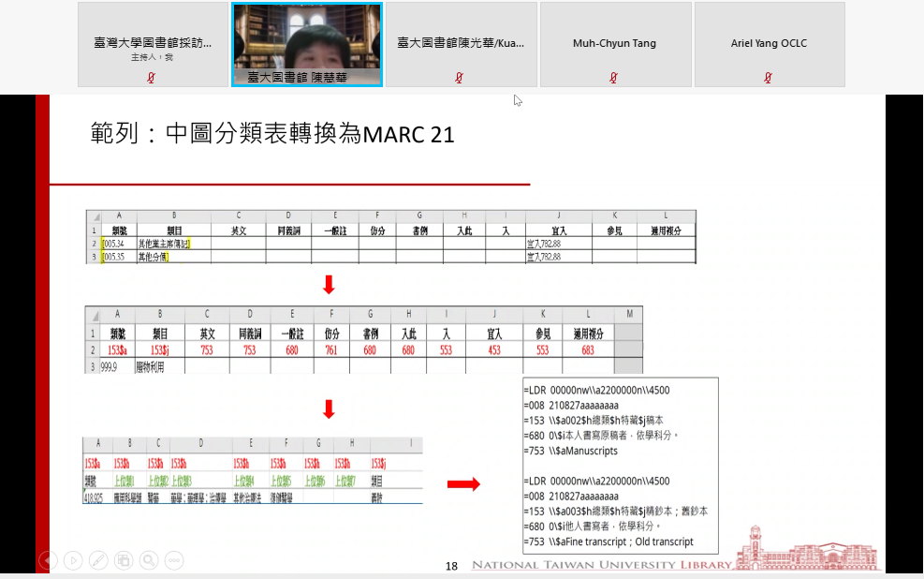Activate the slide zoom magnifier
This screenshot has height=579, width=924.
pyautogui.click(x=148, y=560)
